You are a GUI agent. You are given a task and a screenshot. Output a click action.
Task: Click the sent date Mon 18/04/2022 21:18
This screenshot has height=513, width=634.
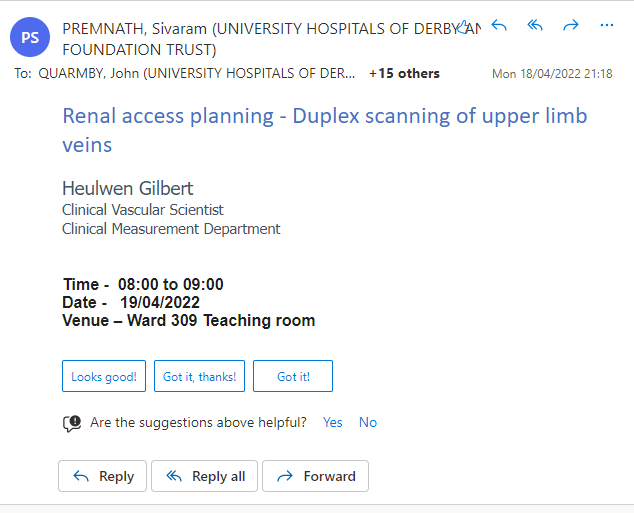[x=552, y=74]
